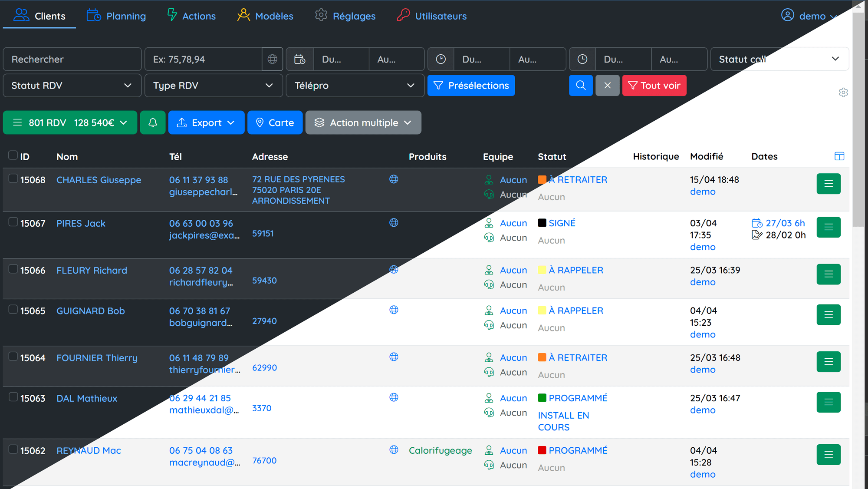Toggle the select-all checkbox beside ID header

(x=13, y=155)
